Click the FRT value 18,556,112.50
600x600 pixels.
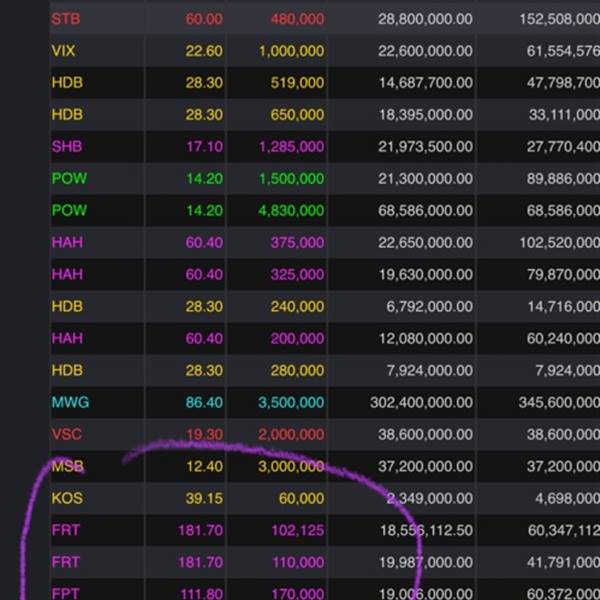(x=425, y=530)
